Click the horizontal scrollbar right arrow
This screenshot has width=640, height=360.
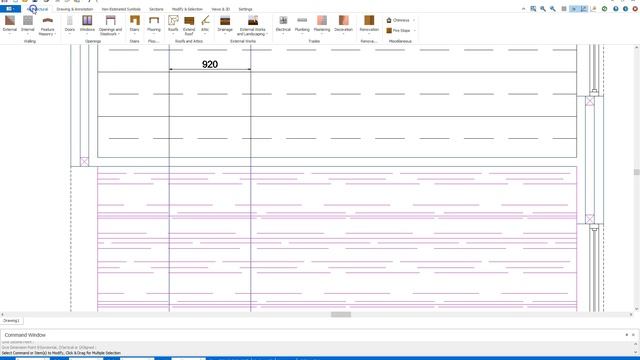[631, 314]
